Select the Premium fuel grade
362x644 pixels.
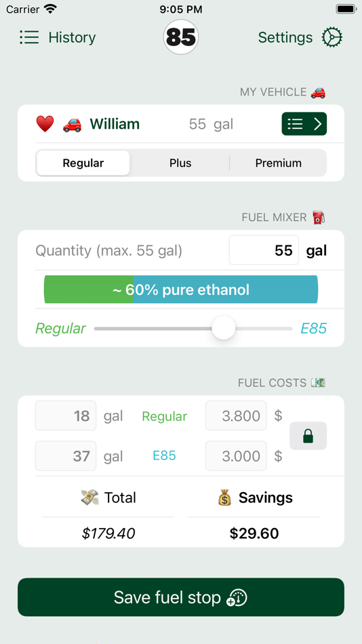[x=278, y=163]
